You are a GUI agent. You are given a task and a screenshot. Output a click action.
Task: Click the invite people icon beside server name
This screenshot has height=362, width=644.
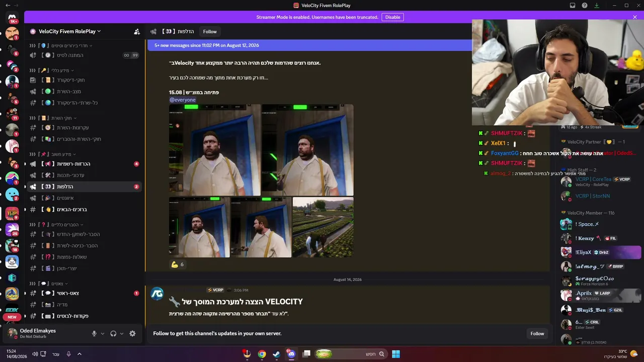tap(137, 31)
